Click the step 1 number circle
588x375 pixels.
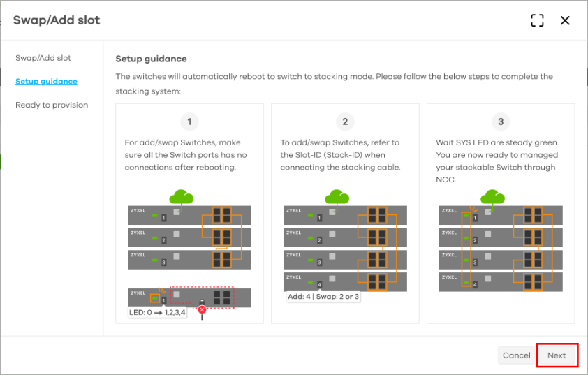189,122
